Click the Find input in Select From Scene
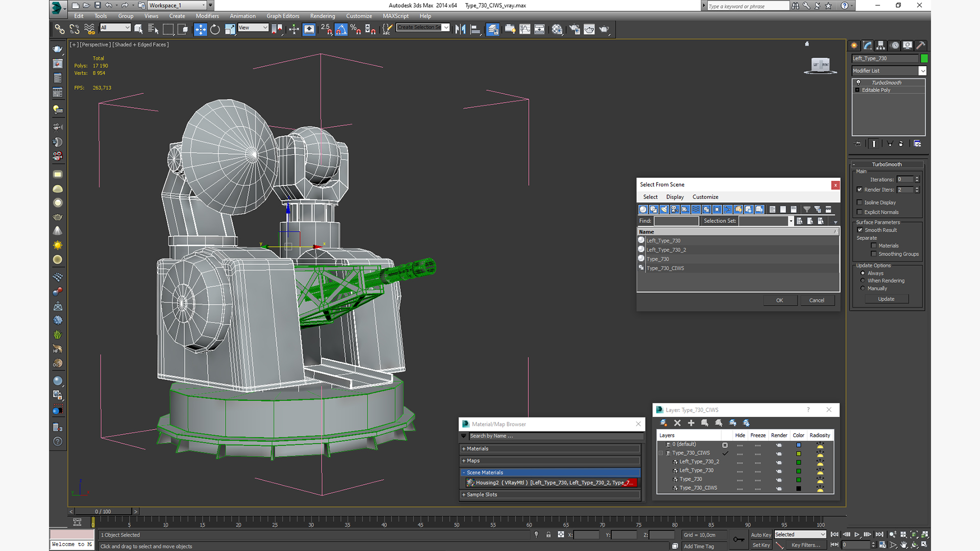The width and height of the screenshot is (980, 551). tap(676, 221)
